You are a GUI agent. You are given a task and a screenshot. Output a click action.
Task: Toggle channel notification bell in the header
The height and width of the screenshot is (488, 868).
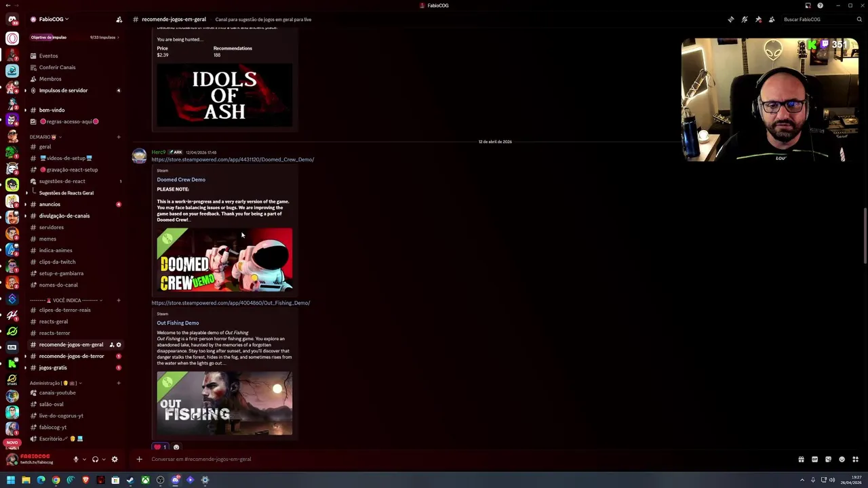(x=745, y=20)
